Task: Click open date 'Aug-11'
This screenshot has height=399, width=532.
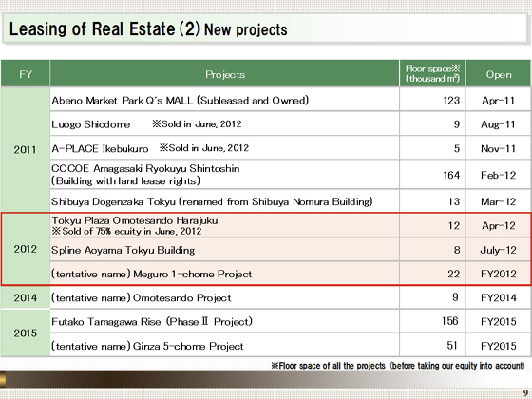Action: click(498, 124)
